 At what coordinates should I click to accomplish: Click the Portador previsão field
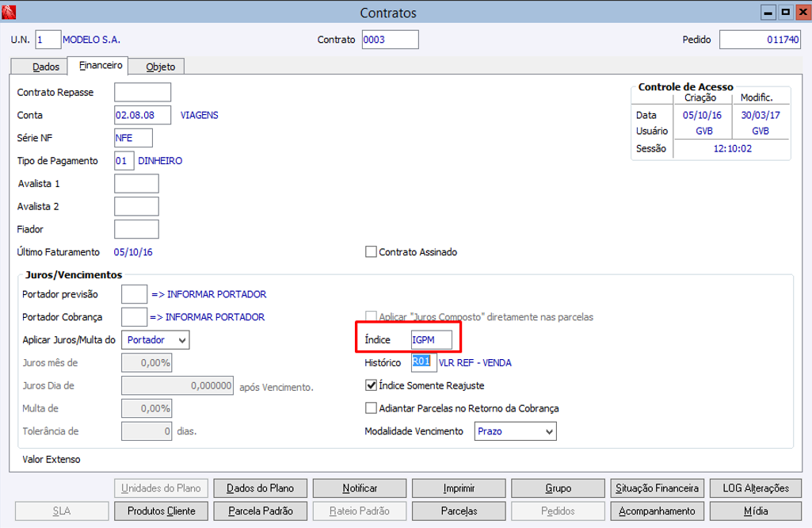134,294
